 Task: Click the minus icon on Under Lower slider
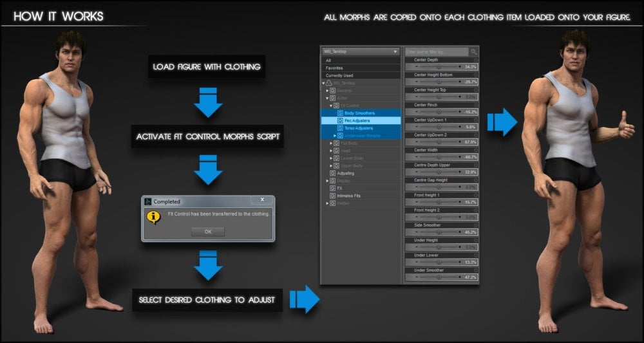coord(417,262)
